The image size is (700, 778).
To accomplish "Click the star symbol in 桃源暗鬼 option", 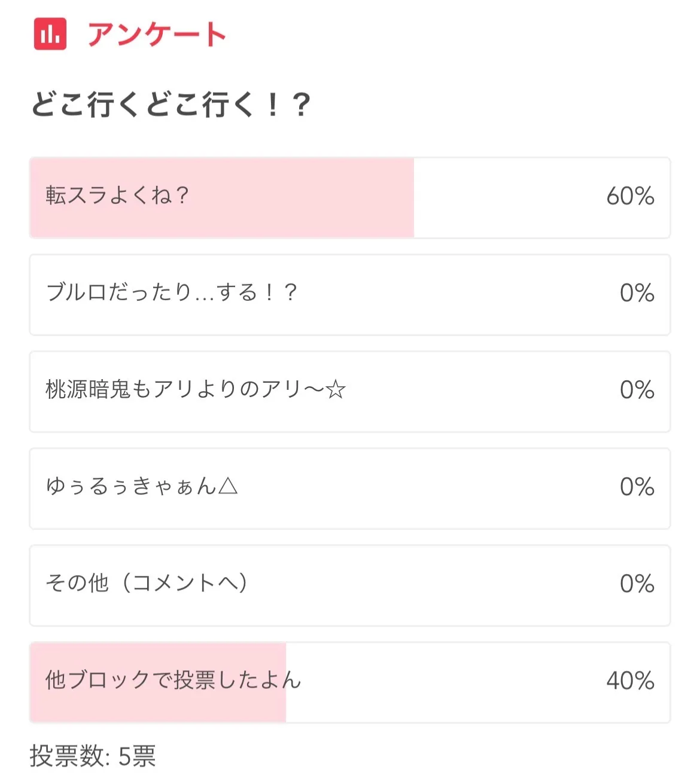I will 336,390.
